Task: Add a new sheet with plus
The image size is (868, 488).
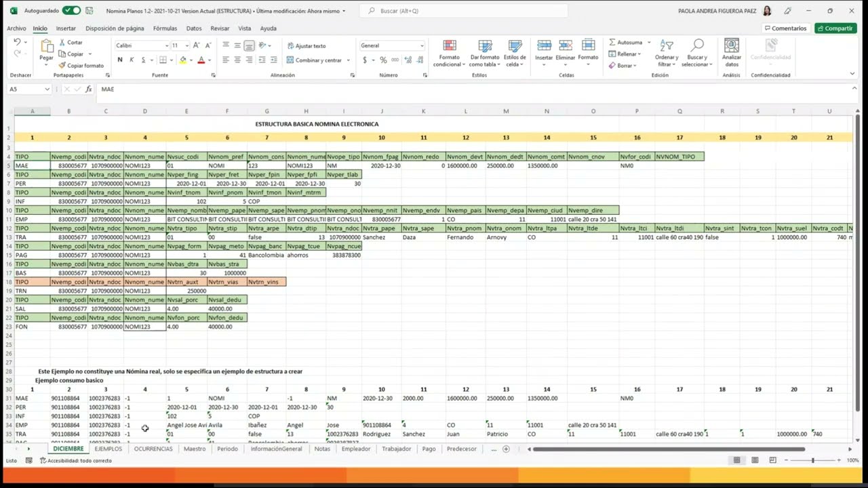Action: [506, 449]
